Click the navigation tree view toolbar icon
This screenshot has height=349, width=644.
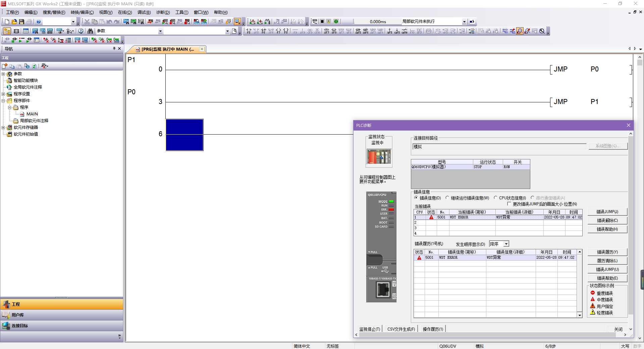(x=7, y=31)
